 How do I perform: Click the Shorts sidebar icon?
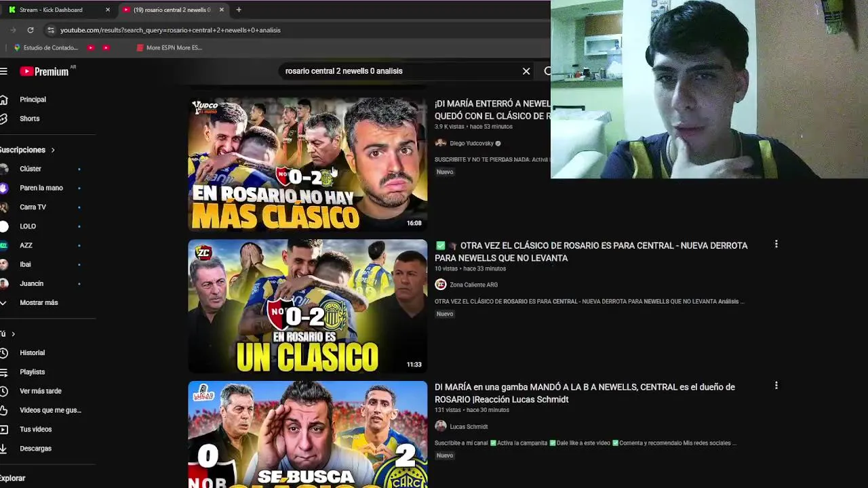3,119
